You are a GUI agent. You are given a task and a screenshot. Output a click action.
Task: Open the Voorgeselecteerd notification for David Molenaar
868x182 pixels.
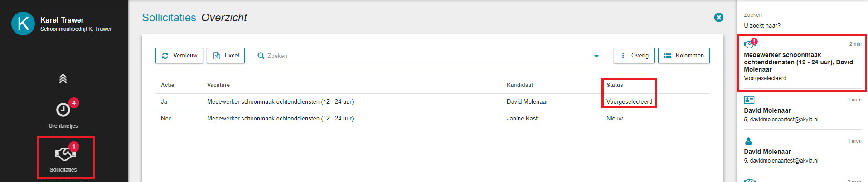click(802, 62)
